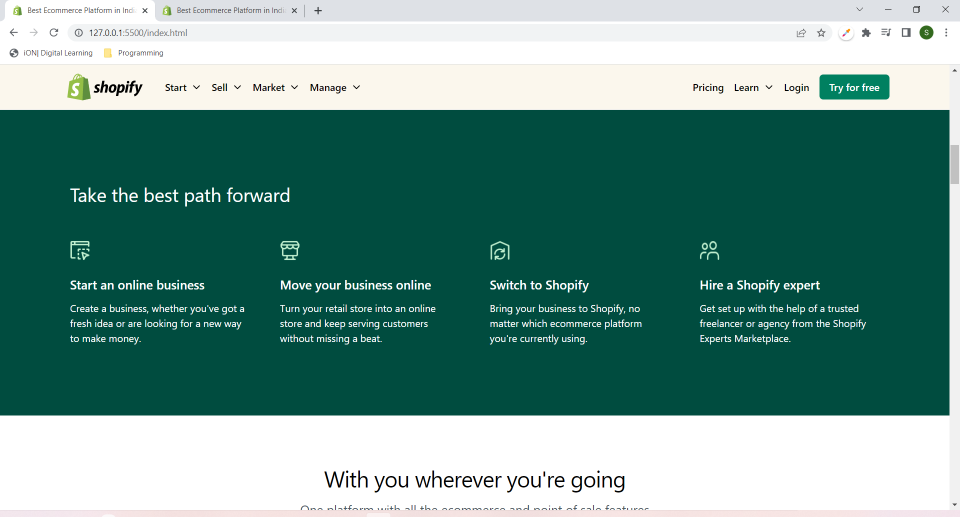960x517 pixels.
Task: Expand the Start dropdown menu
Action: 182,88
